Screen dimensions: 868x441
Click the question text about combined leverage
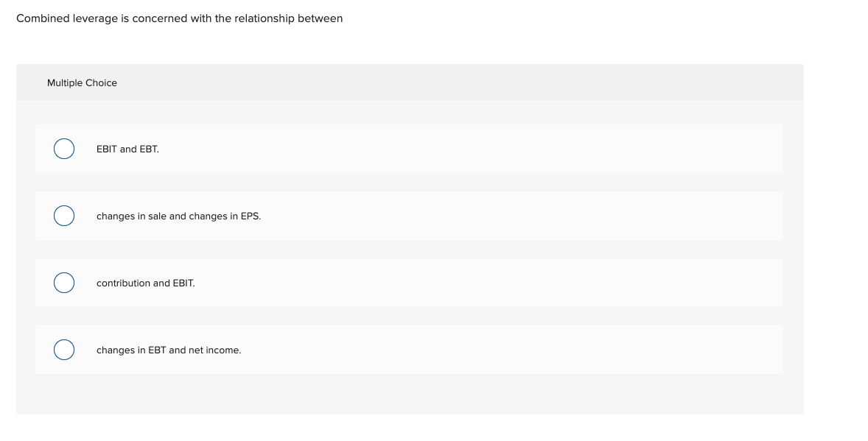(181, 18)
